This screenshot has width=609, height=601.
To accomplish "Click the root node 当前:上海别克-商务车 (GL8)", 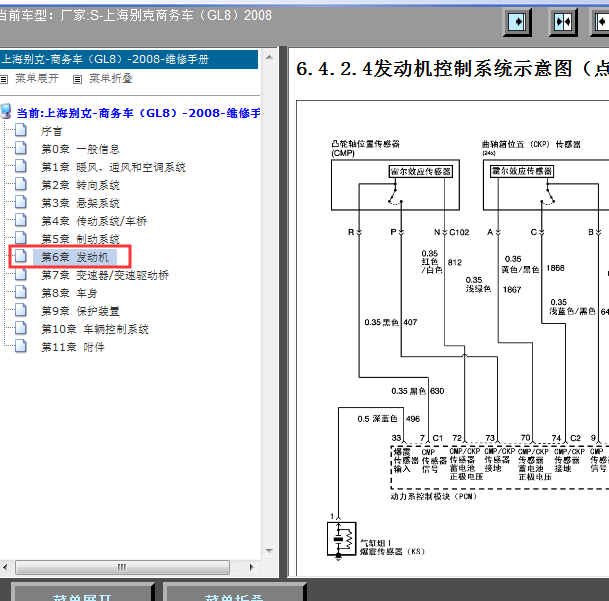I will 138,113.
